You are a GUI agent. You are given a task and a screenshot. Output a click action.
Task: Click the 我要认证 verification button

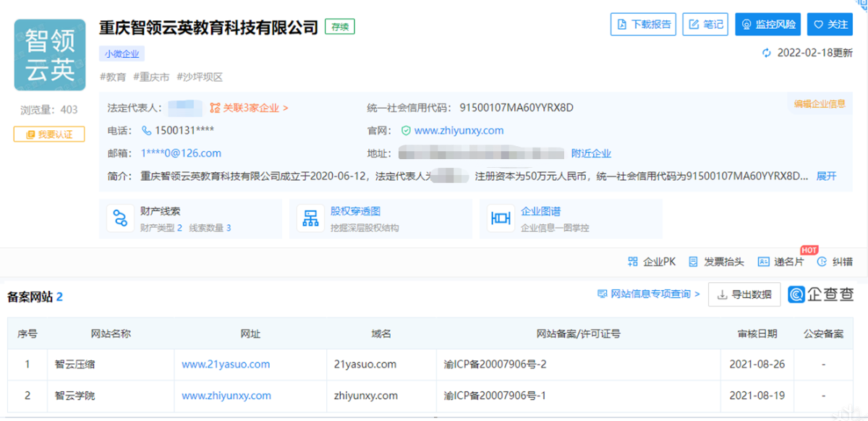click(x=49, y=135)
